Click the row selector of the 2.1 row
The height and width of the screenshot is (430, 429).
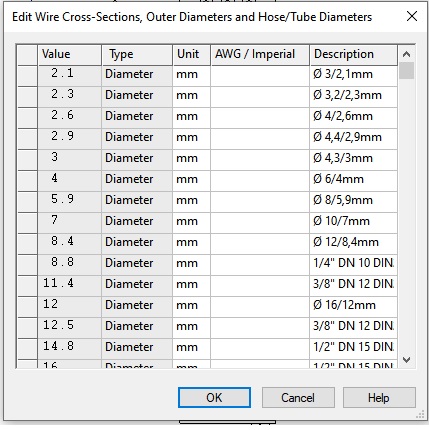point(27,76)
